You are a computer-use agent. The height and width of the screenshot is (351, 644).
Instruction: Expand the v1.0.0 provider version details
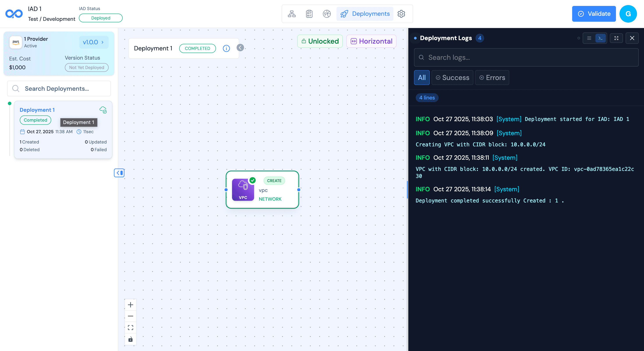click(94, 42)
